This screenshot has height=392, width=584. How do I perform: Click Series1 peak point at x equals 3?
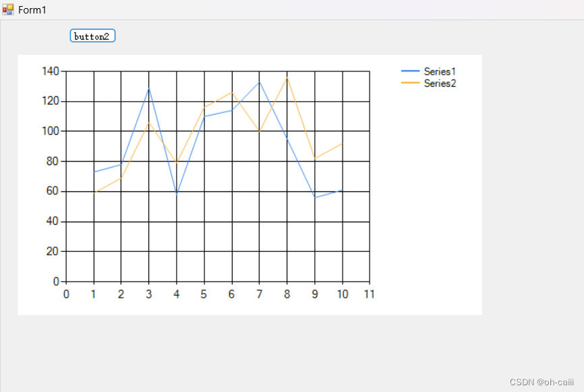tap(148, 89)
